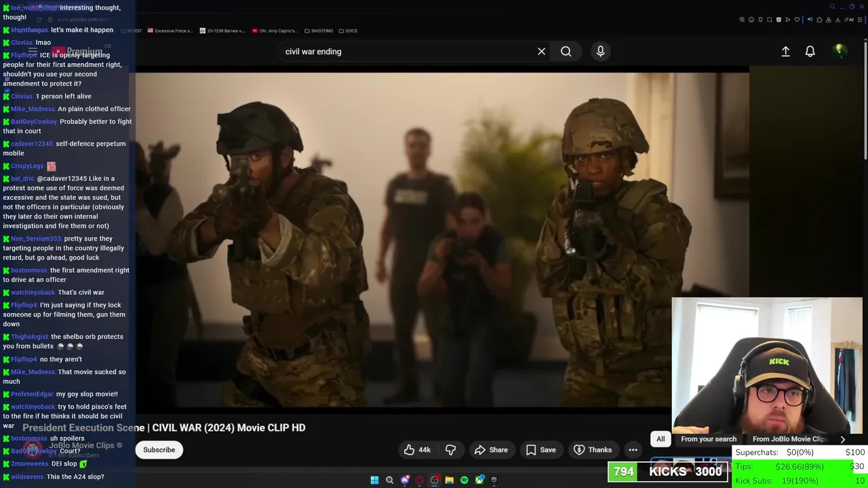868x488 pixels.
Task: Click the tab audio speaker icon
Action: tap(810, 20)
